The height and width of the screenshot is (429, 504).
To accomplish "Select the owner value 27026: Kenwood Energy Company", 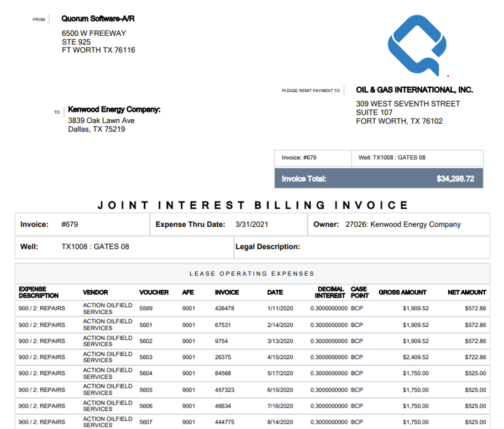I will pos(403,225).
